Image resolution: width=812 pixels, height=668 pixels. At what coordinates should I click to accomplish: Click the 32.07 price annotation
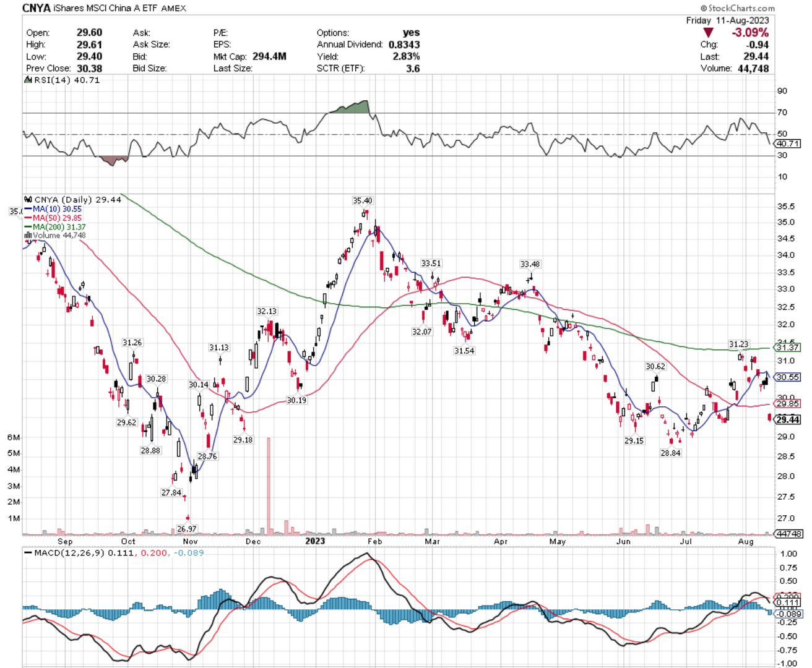[x=421, y=332]
